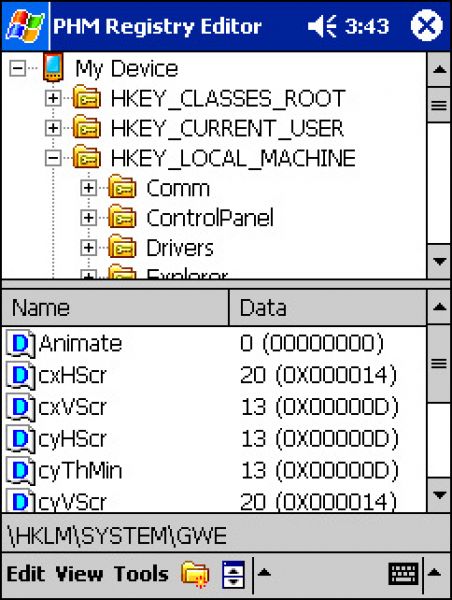Select the cyHScr value name
This screenshot has height=600, width=452.
click(73, 439)
